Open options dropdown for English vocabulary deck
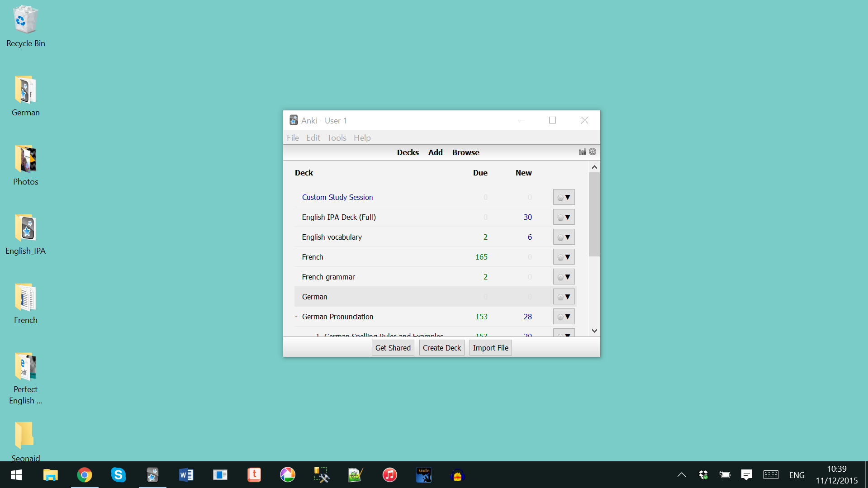 point(564,237)
